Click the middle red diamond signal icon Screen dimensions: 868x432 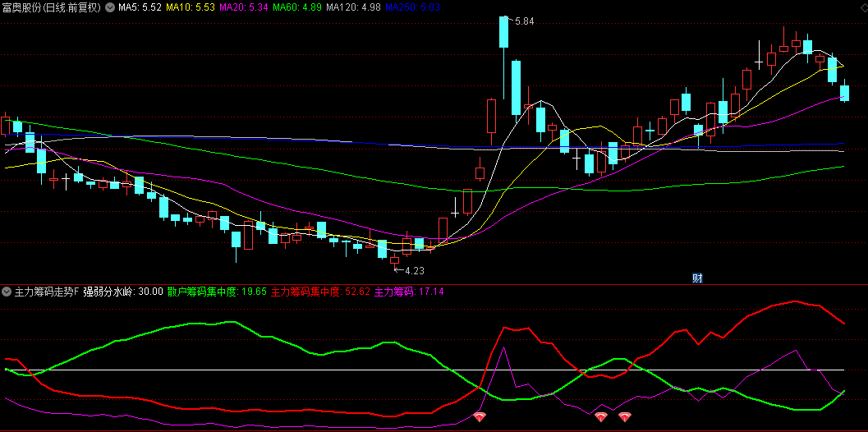(x=601, y=417)
